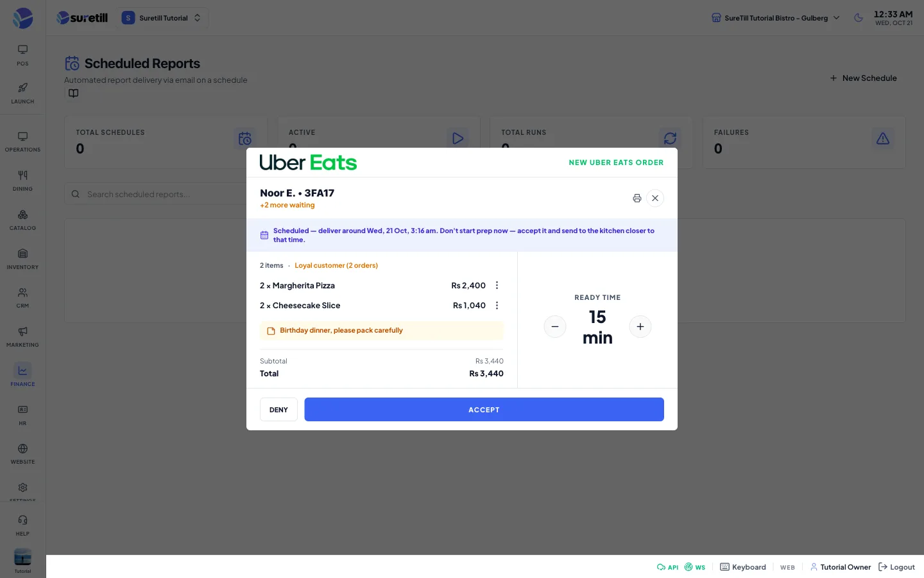Viewport: 924px width, 578px height.
Task: Open the documentation book icon
Action: point(74,94)
